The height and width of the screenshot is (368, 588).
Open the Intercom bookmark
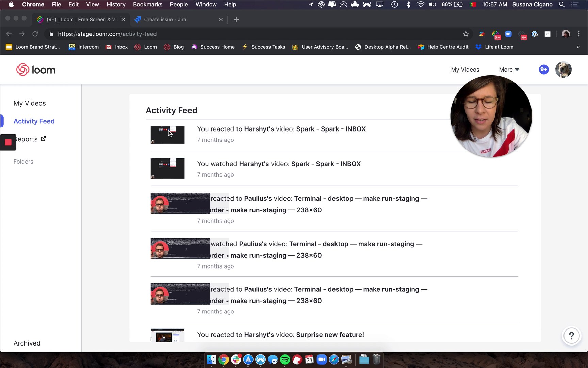coord(84,47)
